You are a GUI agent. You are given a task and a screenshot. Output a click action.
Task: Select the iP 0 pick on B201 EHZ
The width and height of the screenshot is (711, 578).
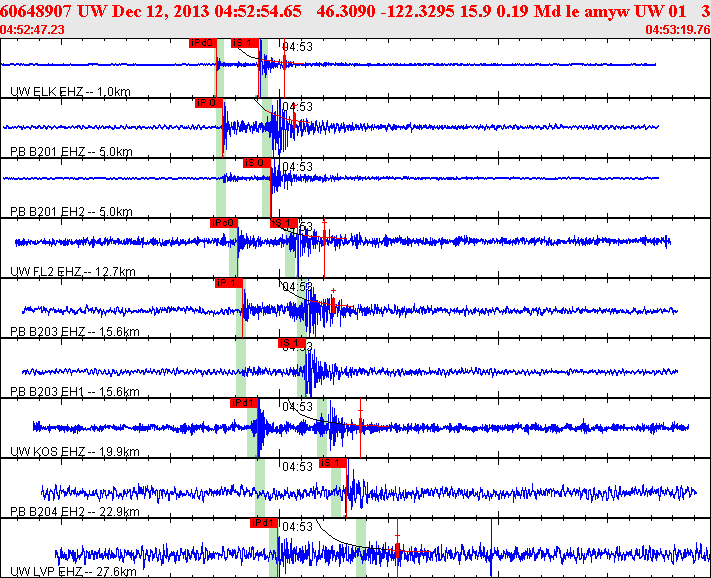(209, 103)
